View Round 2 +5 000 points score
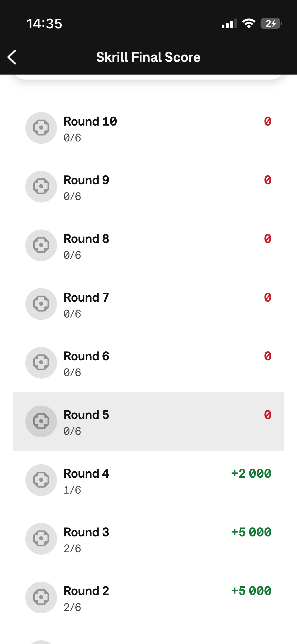297x644 pixels. [251, 591]
